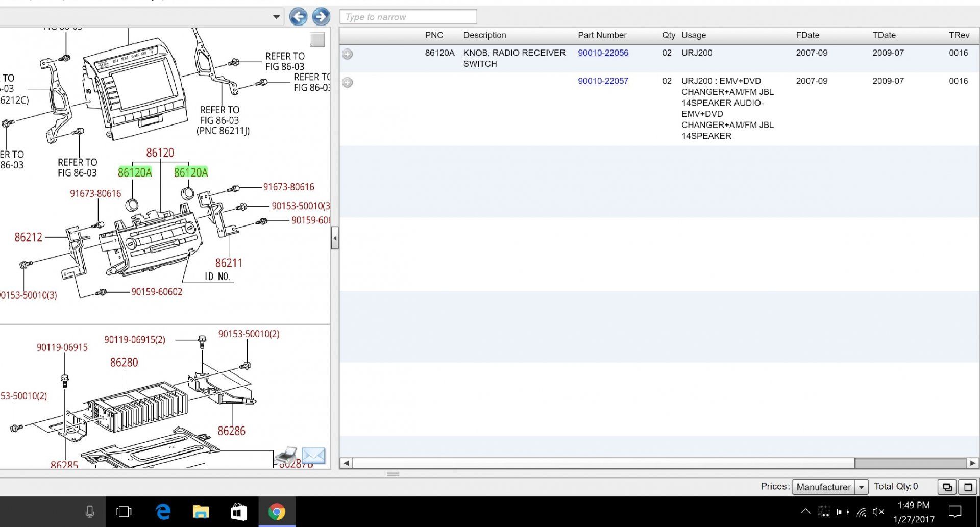Screen dimensions: 980x527
Task: Open part number link 90010-22057
Action: [603, 81]
